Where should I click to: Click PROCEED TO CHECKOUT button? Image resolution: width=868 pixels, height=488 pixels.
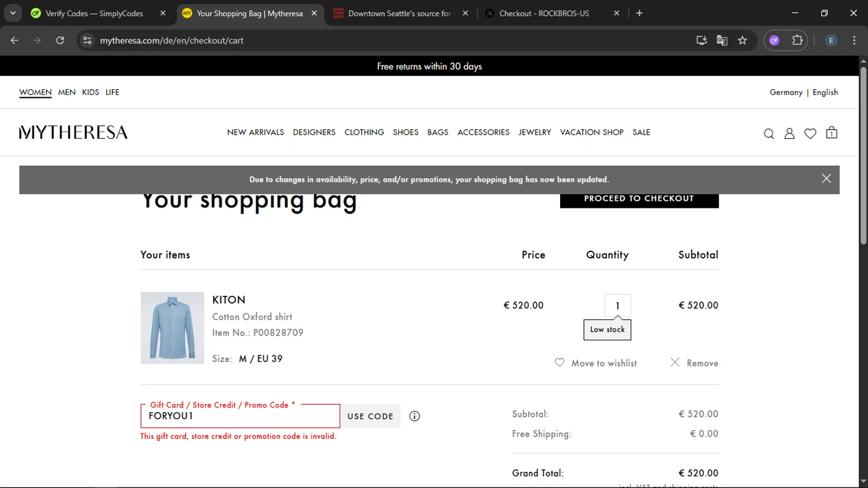[x=639, y=200]
